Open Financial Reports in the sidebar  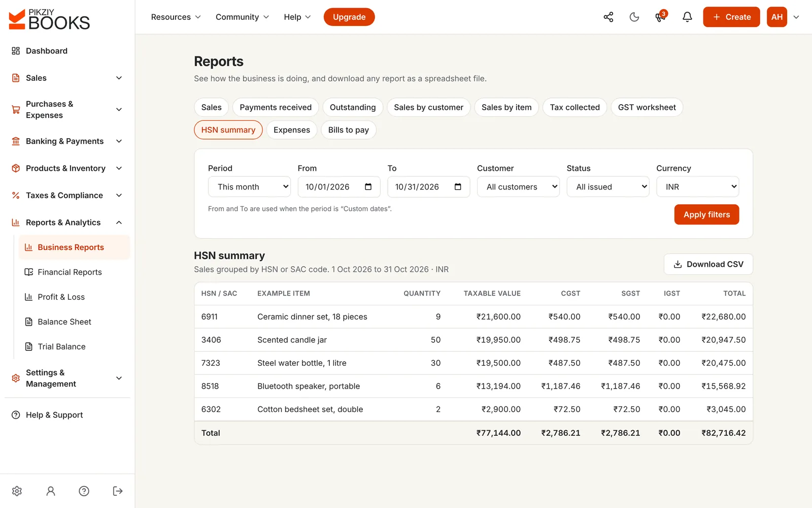[74, 272]
